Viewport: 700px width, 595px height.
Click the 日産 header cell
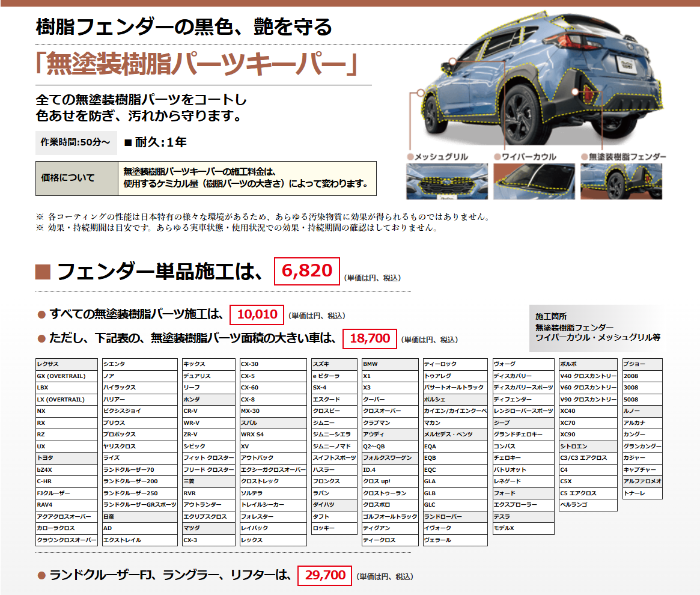[140, 516]
